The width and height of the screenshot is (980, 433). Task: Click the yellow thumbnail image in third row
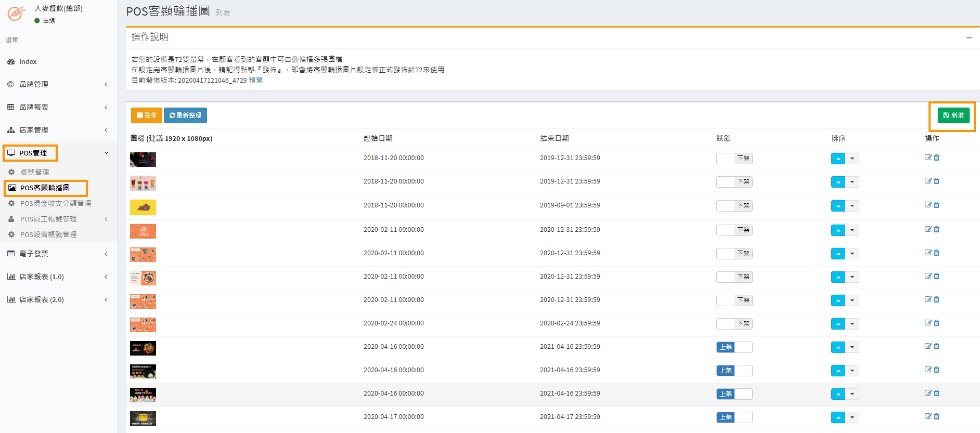coord(143,207)
